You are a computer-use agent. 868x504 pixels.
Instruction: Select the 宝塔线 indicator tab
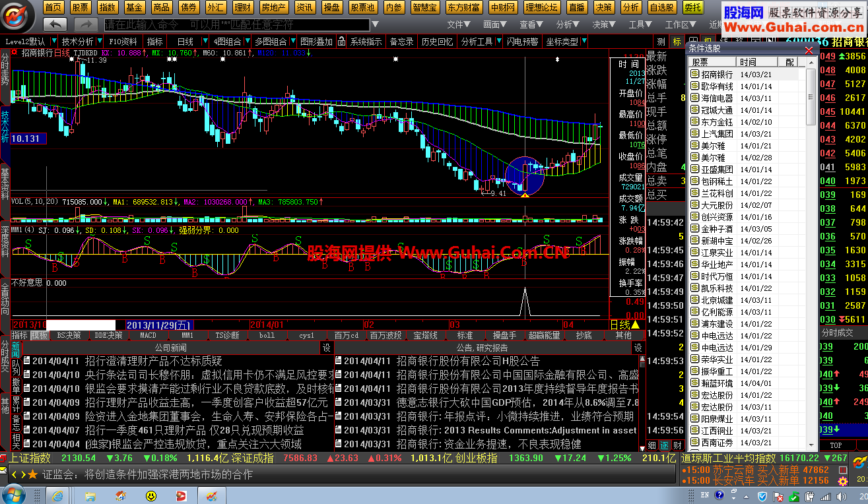point(425,335)
